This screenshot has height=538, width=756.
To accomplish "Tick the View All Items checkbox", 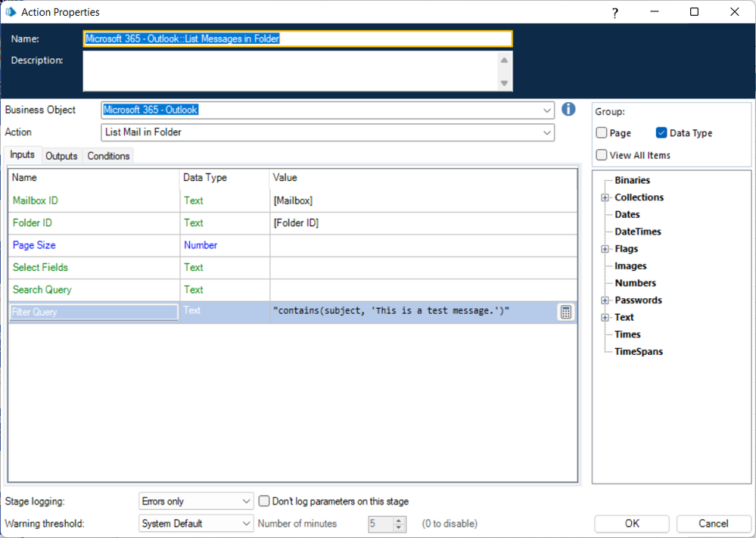I will pos(601,155).
